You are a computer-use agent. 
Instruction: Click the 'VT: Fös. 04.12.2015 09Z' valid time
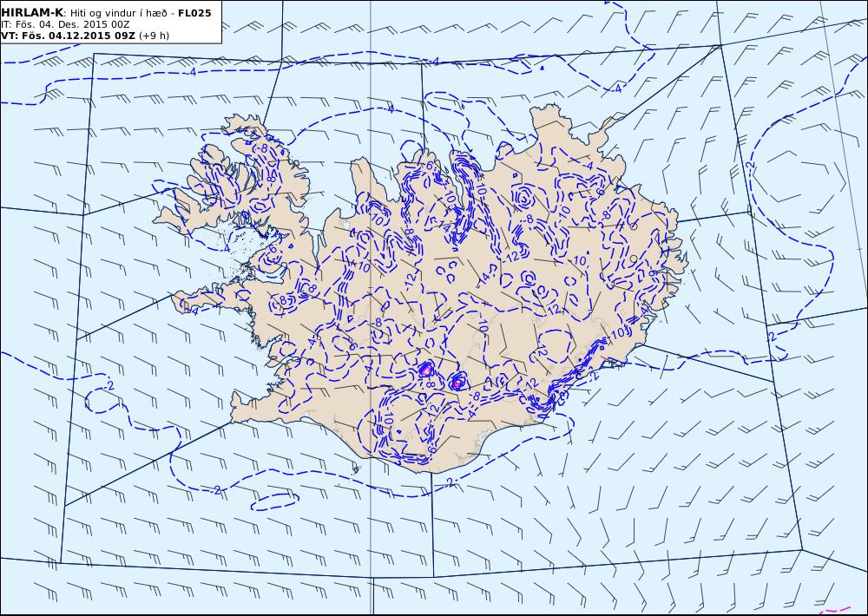coord(68,36)
